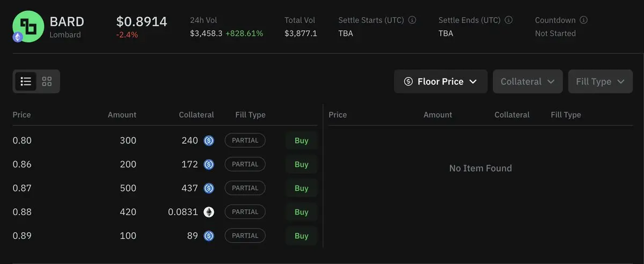
Task: Click info icon next to Countdown
Action: tap(584, 20)
